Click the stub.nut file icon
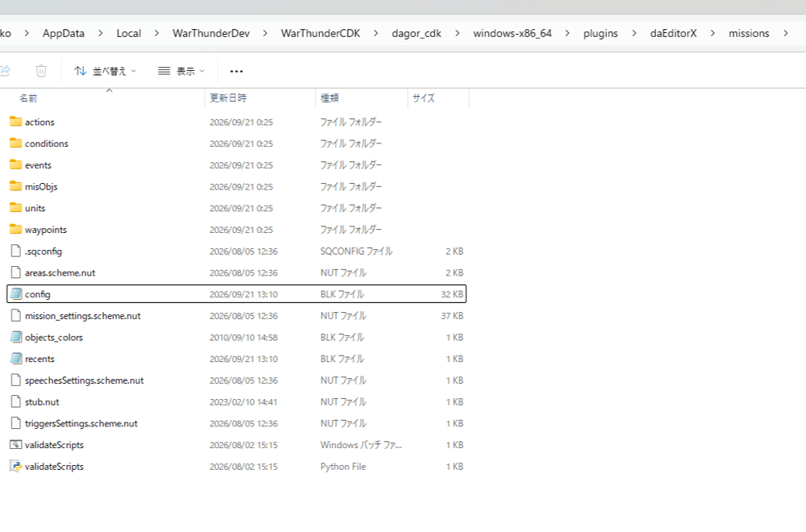The width and height of the screenshot is (806, 532). (16, 402)
